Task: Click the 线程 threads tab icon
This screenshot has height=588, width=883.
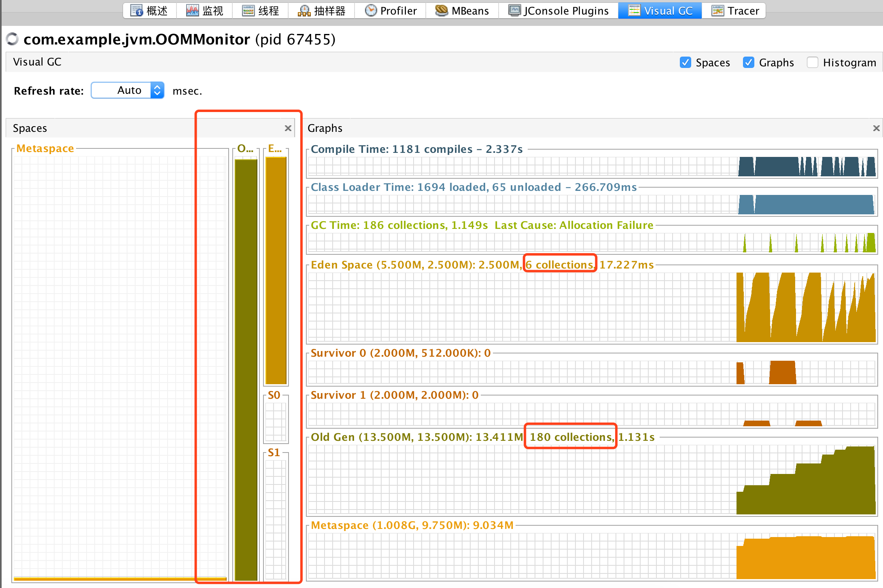Action: point(248,11)
